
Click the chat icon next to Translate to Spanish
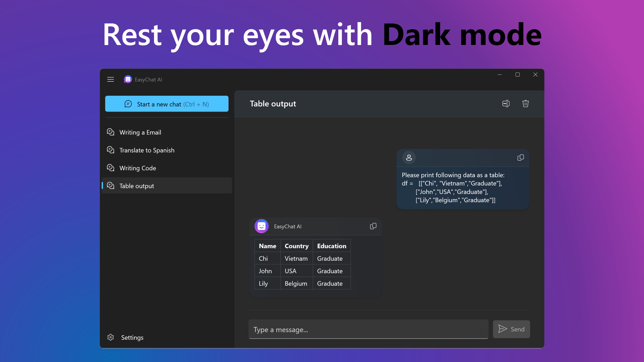tap(111, 150)
